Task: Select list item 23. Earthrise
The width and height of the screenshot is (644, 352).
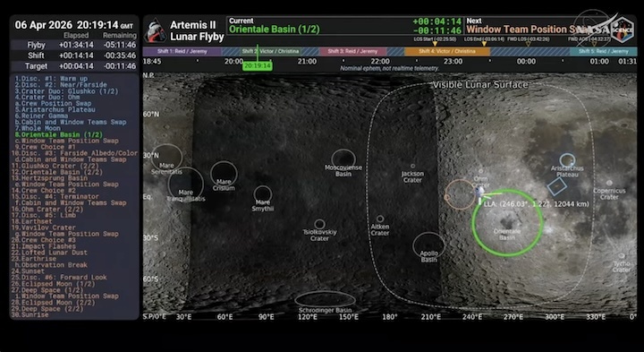Action: tap(34, 259)
